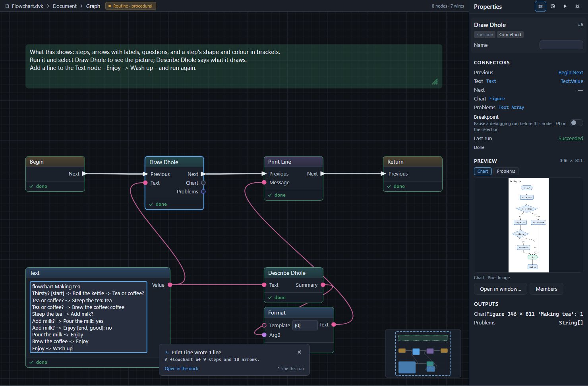The height and width of the screenshot is (386, 588).
Task: Open the Properties sliders view icon
Action: pyautogui.click(x=540, y=6)
